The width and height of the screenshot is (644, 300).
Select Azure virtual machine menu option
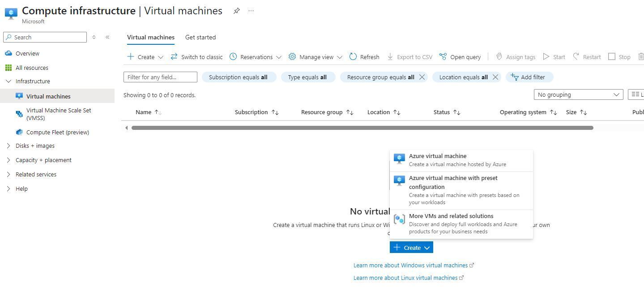pyautogui.click(x=461, y=160)
